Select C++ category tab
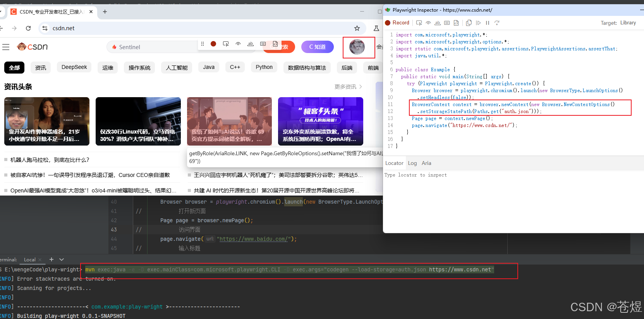The image size is (644, 319). tap(235, 67)
